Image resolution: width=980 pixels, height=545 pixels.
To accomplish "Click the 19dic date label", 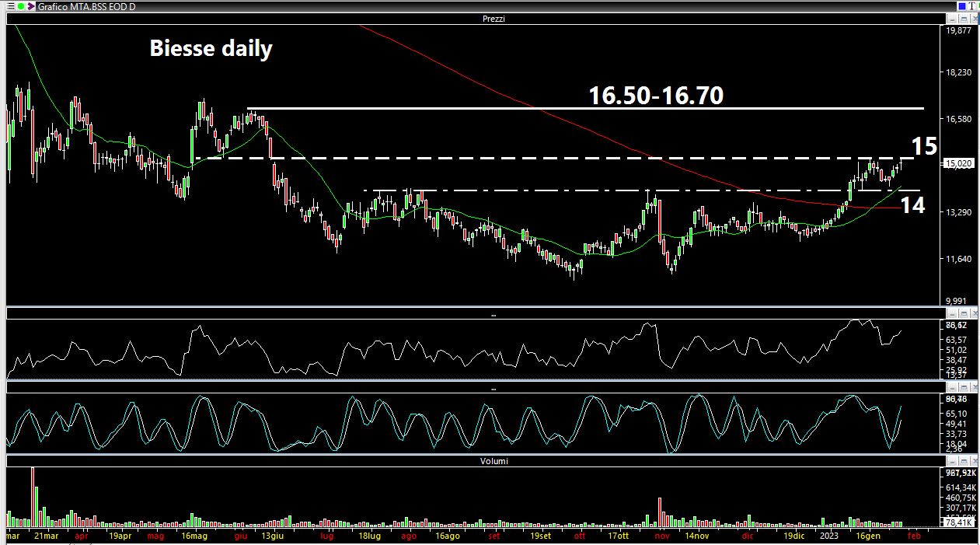I will click(x=793, y=536).
